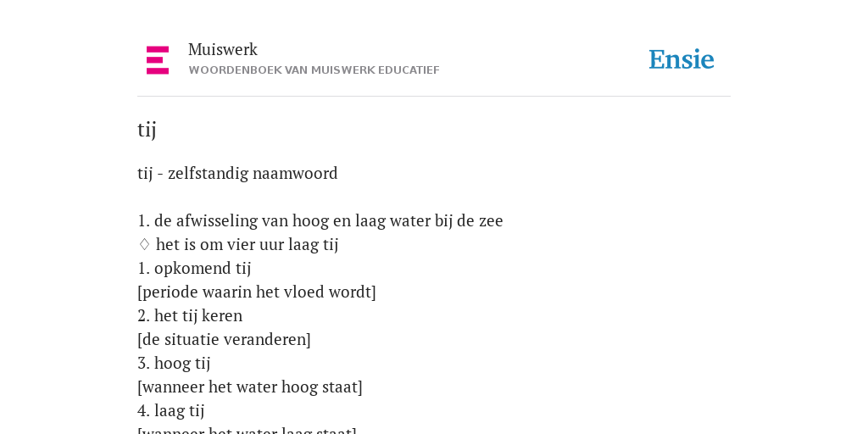Click the horizontal divider line under the header
This screenshot has height=434, width=868.
point(434,97)
